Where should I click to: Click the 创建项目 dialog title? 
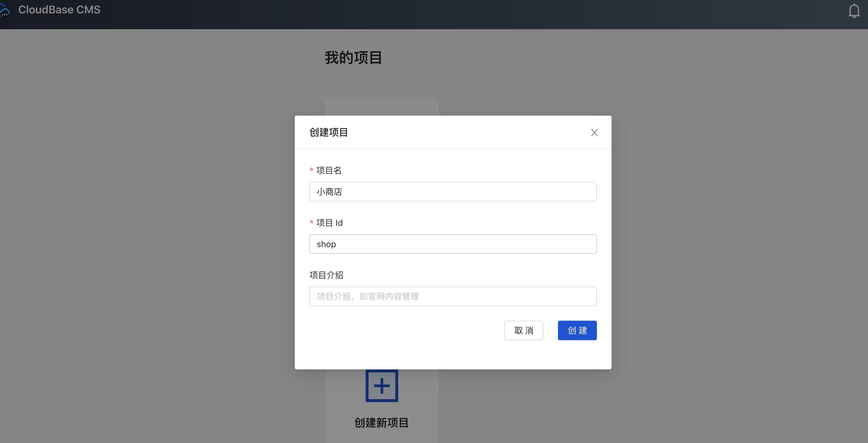point(329,132)
